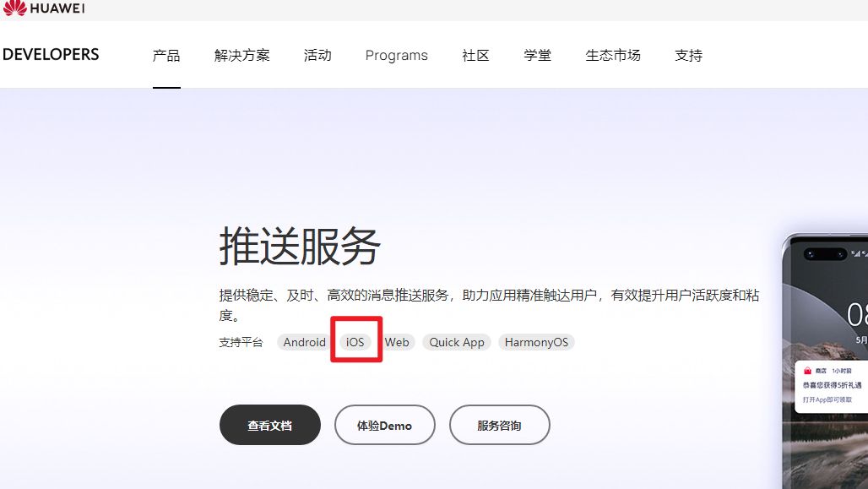Open the 生态市场 menu
This screenshot has width=868, height=489.
[x=613, y=56]
